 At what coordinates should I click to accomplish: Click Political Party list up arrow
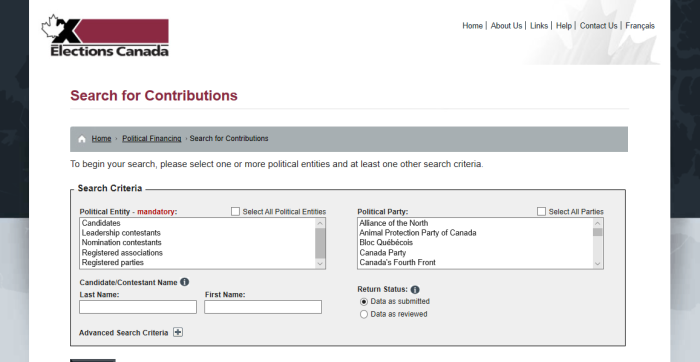point(597,223)
